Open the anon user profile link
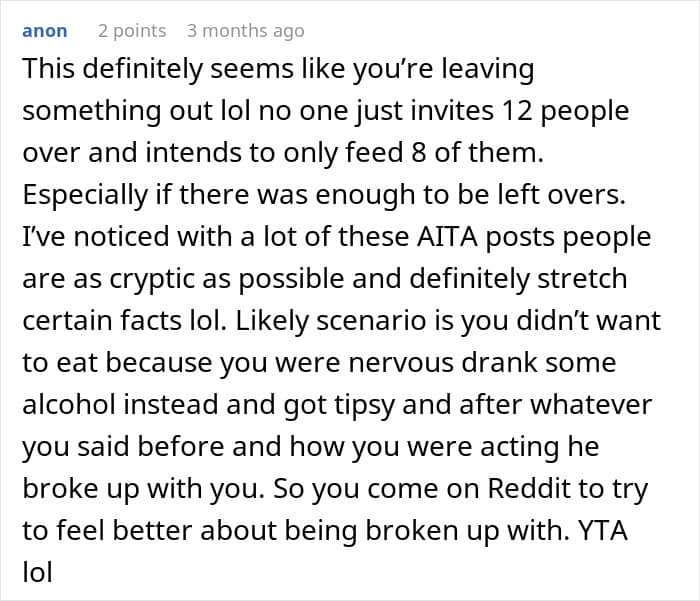The width and height of the screenshot is (700, 601). 45,30
